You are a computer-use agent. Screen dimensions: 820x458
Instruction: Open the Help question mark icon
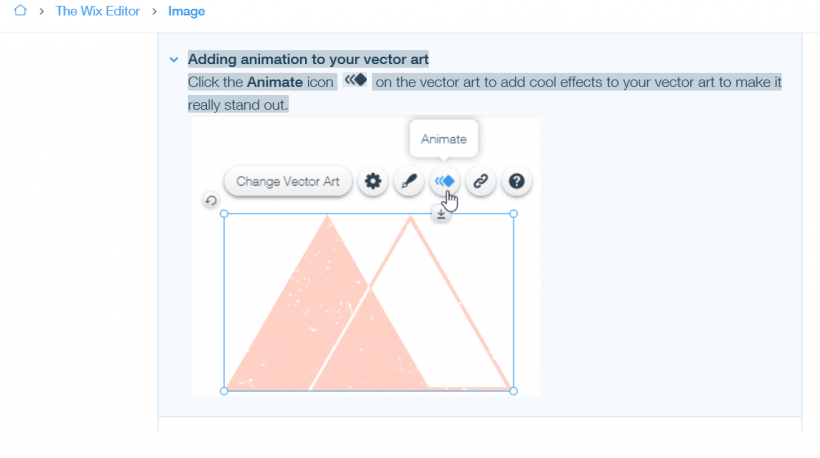517,181
